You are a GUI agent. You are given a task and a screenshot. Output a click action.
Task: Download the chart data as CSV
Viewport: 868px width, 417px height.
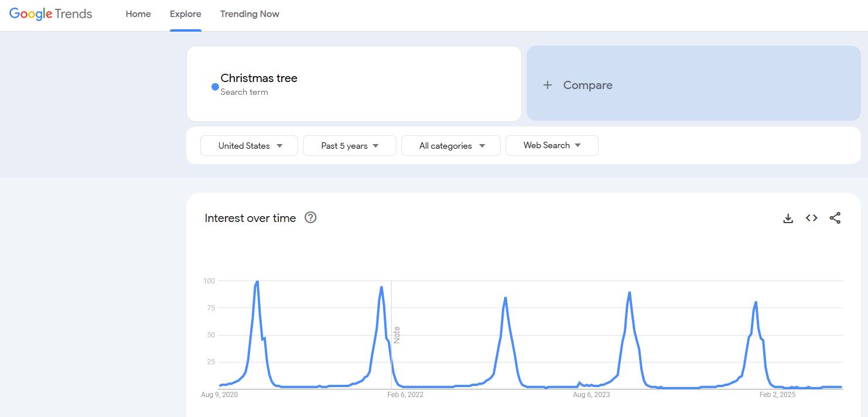pos(788,217)
